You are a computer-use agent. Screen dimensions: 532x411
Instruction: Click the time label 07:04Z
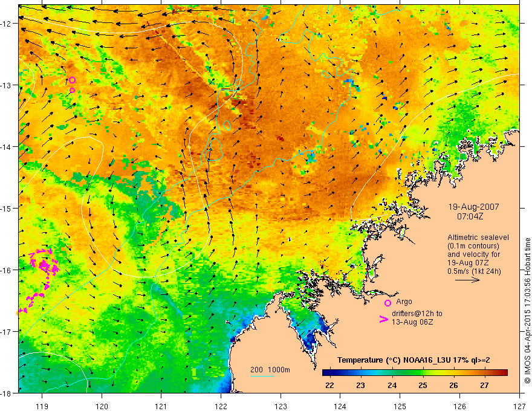[x=470, y=216]
